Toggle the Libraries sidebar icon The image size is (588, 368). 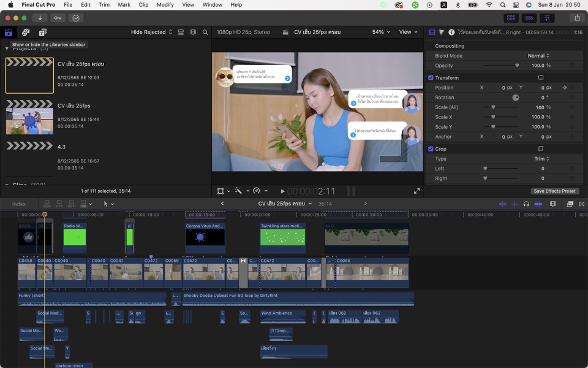click(x=8, y=33)
